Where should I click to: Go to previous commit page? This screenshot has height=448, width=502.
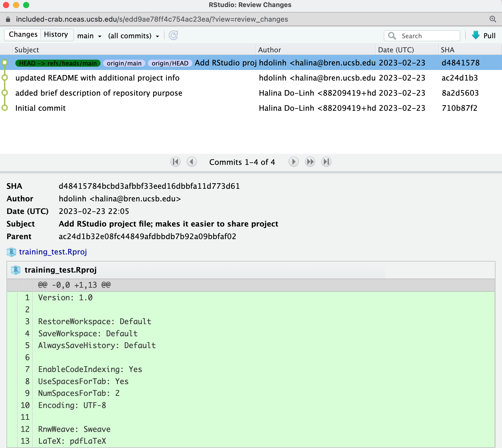click(192, 162)
